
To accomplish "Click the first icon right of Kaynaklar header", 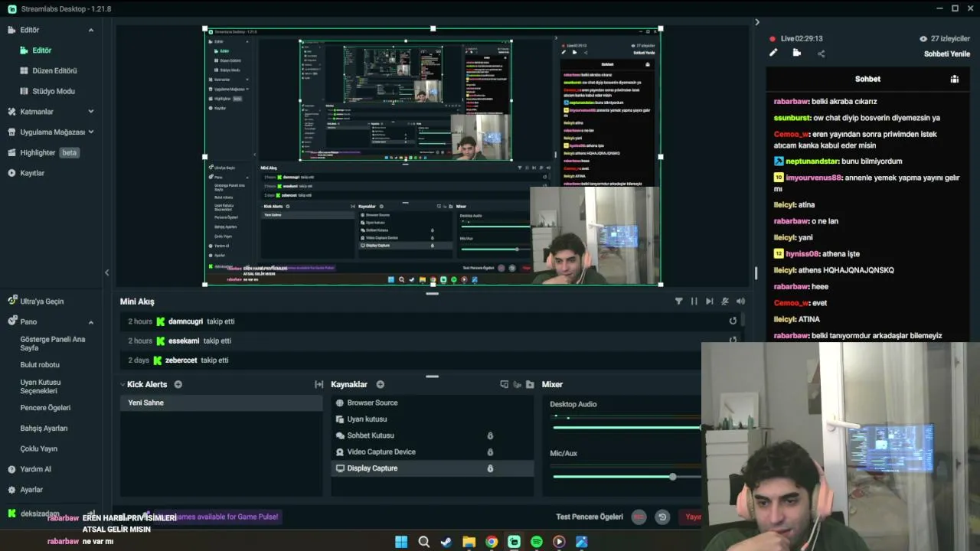I will [x=504, y=384].
